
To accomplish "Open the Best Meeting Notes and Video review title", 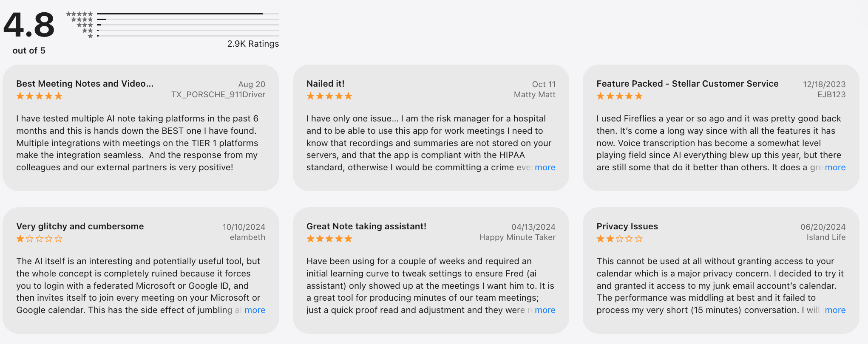I will [x=85, y=84].
